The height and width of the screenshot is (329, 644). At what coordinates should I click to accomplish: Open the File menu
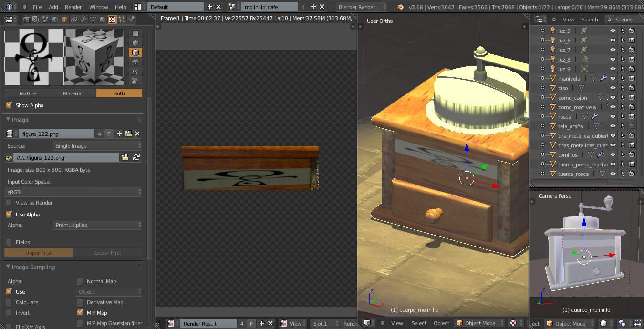pos(37,7)
